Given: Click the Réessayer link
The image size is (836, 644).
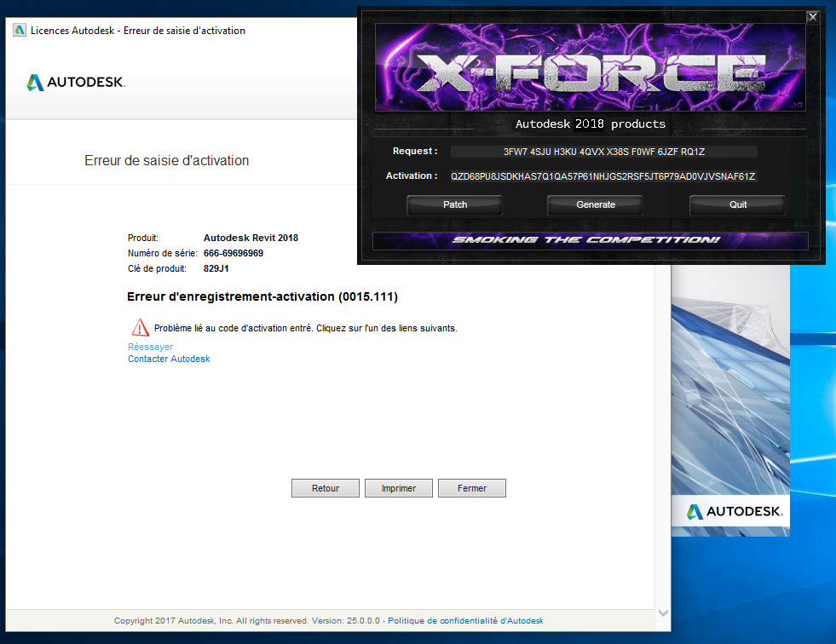Looking at the screenshot, I should [x=150, y=347].
